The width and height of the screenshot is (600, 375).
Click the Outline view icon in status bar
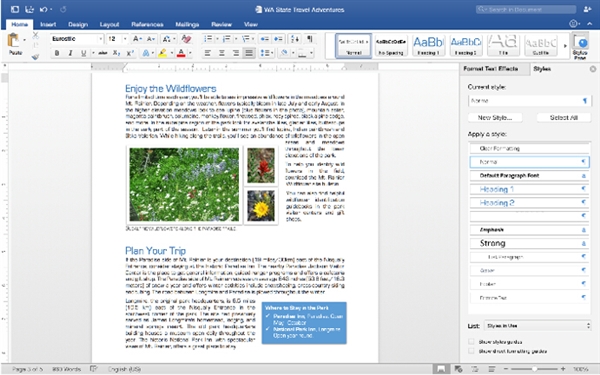pyautogui.click(x=475, y=369)
